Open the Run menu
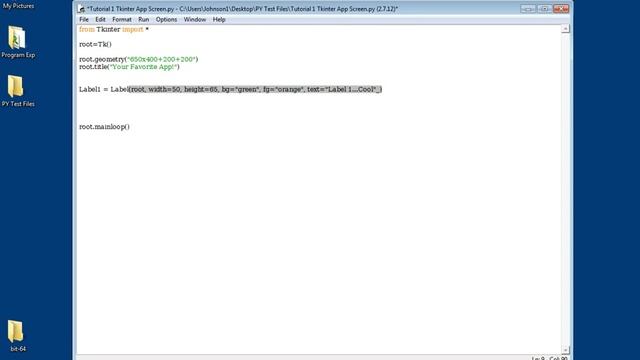This screenshot has width=640, height=360. pyautogui.click(x=143, y=19)
